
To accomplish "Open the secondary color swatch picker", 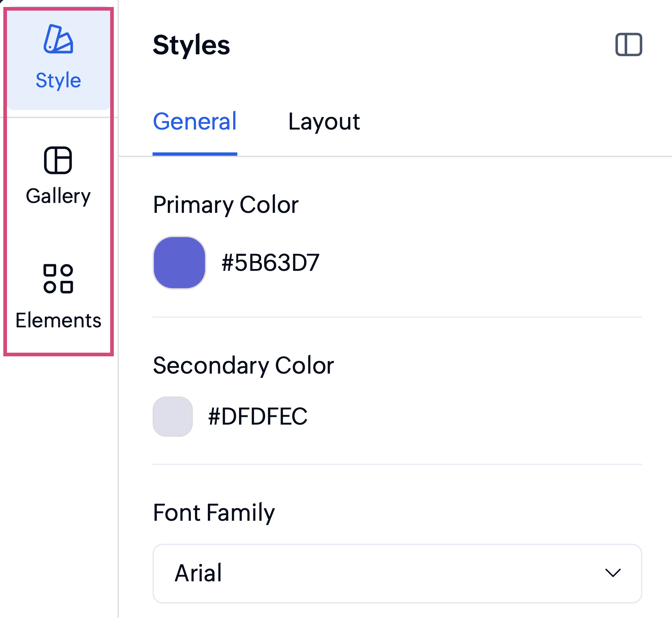I will click(x=173, y=417).
